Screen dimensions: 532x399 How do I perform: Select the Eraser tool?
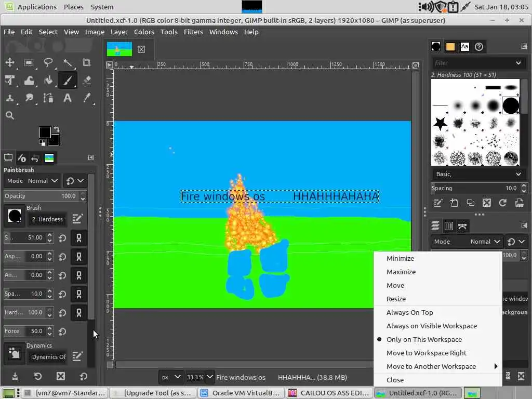coord(87,80)
